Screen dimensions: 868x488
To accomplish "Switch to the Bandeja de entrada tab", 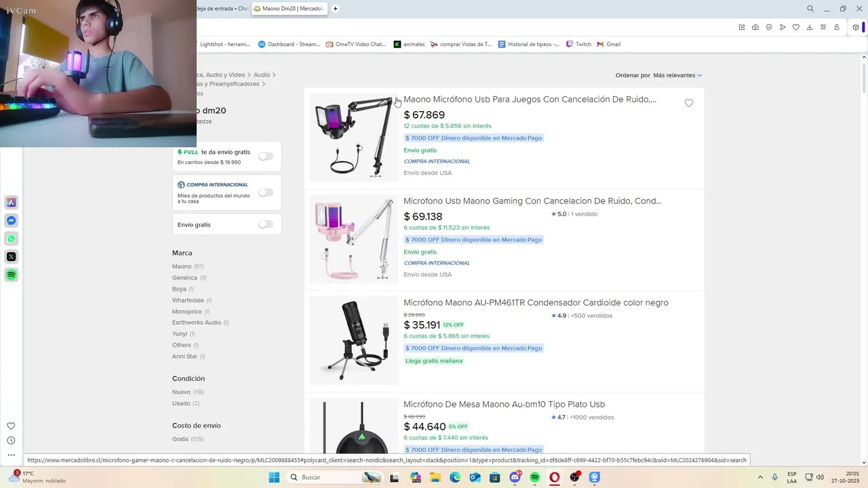I will [222, 9].
